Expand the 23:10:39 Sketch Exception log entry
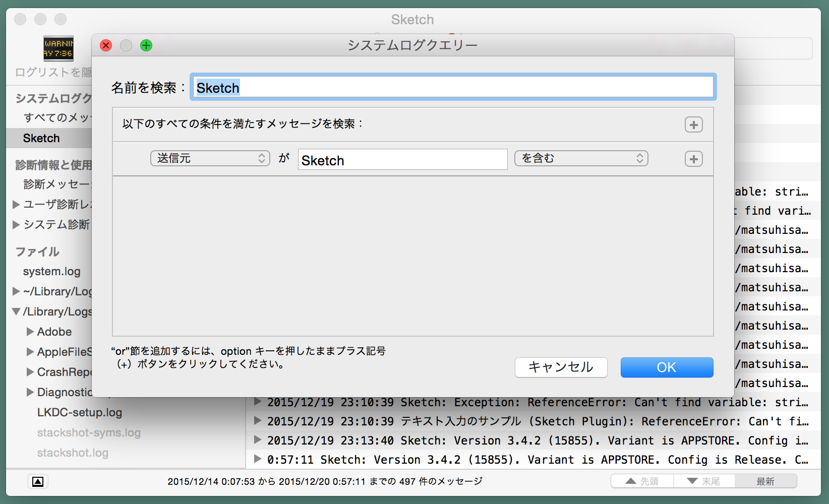829x504 pixels. (x=257, y=402)
